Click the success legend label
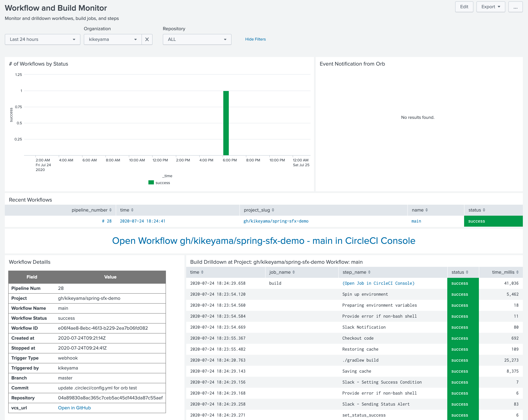Viewport: 528px width, 420px height. pyautogui.click(x=163, y=183)
